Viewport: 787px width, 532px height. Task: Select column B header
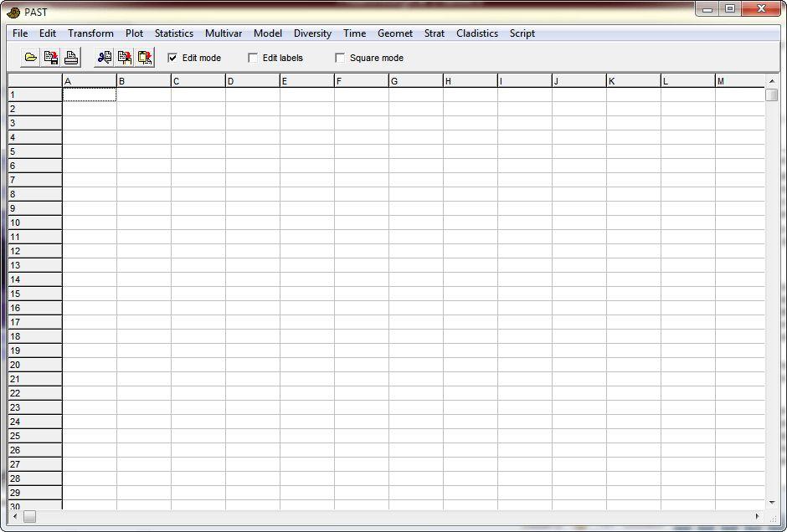pos(144,81)
